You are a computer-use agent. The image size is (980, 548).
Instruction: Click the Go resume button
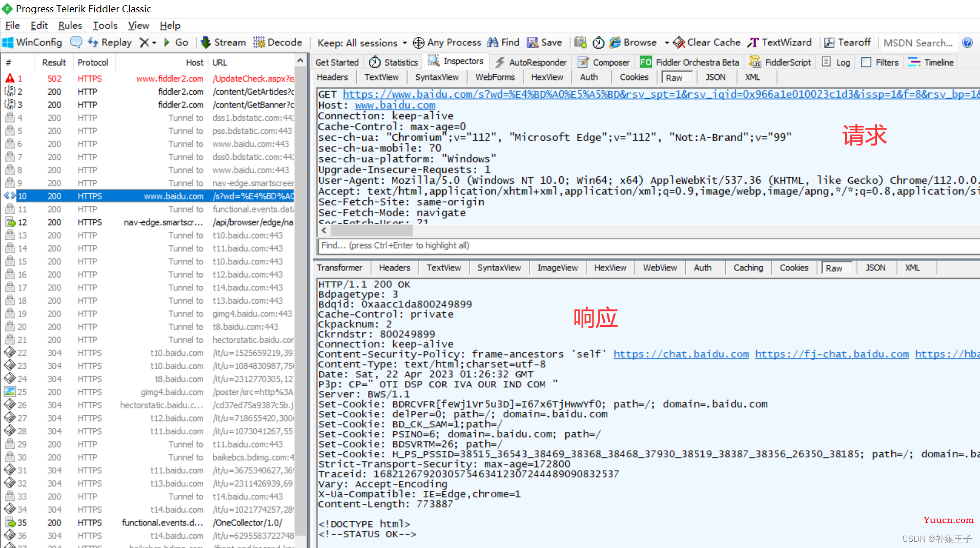click(176, 43)
